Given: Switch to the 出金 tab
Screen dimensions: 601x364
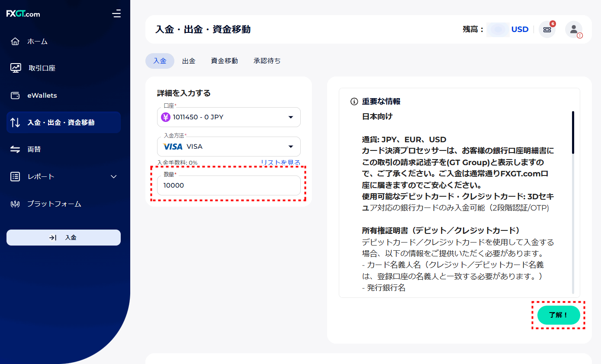Looking at the screenshot, I should click(189, 61).
